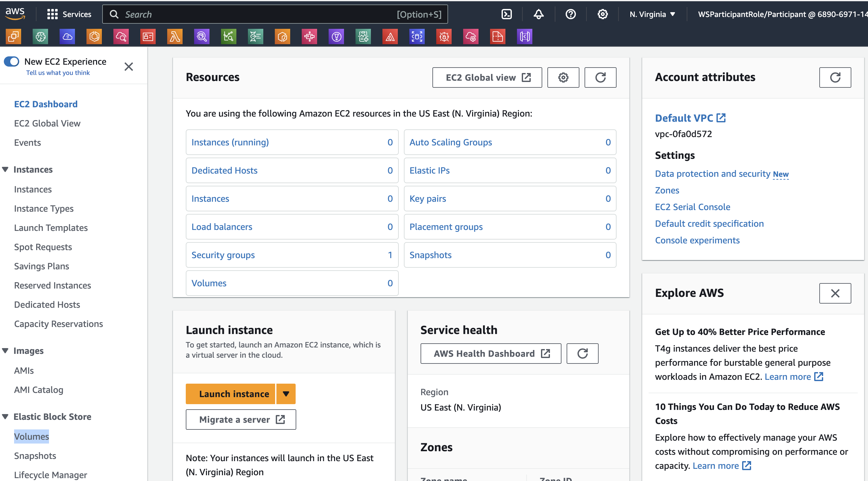Close the New EC2 Experience banner

click(x=129, y=67)
